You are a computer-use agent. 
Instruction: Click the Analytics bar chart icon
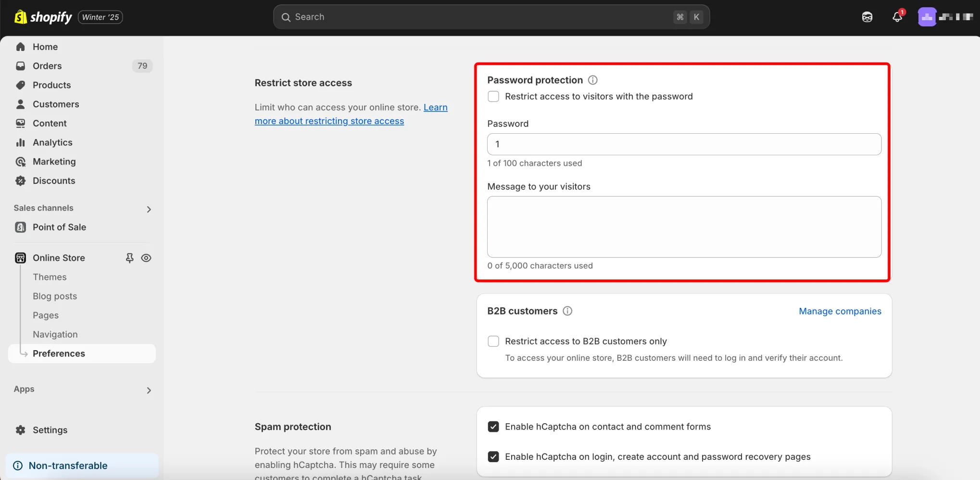[x=20, y=143]
